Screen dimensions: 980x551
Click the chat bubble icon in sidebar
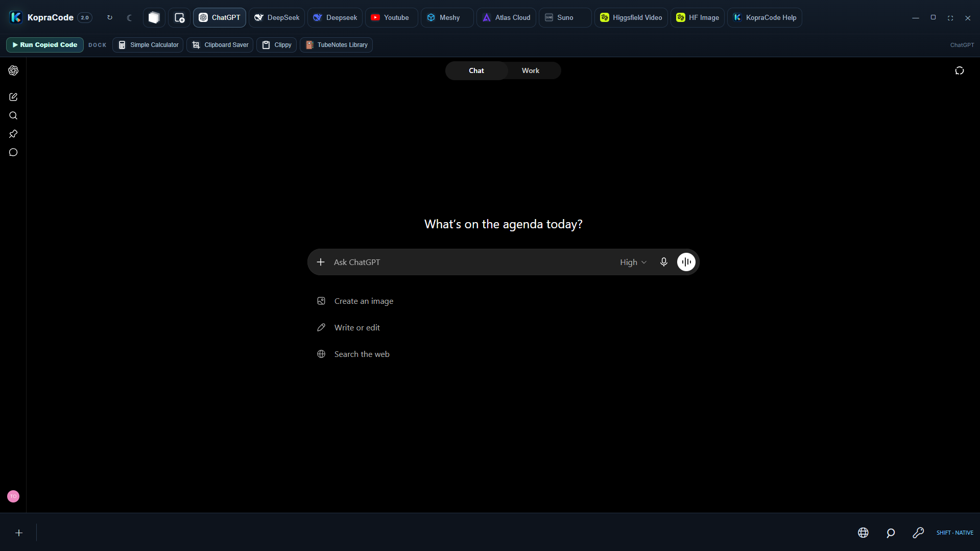click(13, 152)
